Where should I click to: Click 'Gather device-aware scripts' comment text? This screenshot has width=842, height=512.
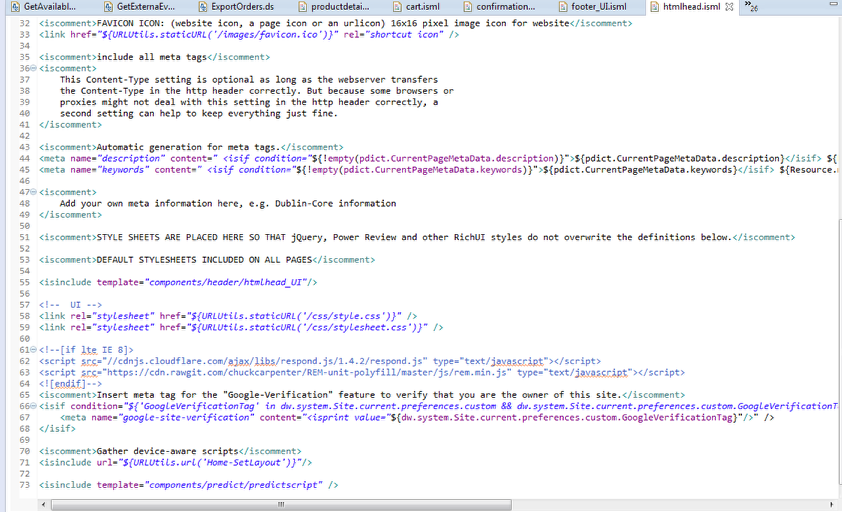167,451
